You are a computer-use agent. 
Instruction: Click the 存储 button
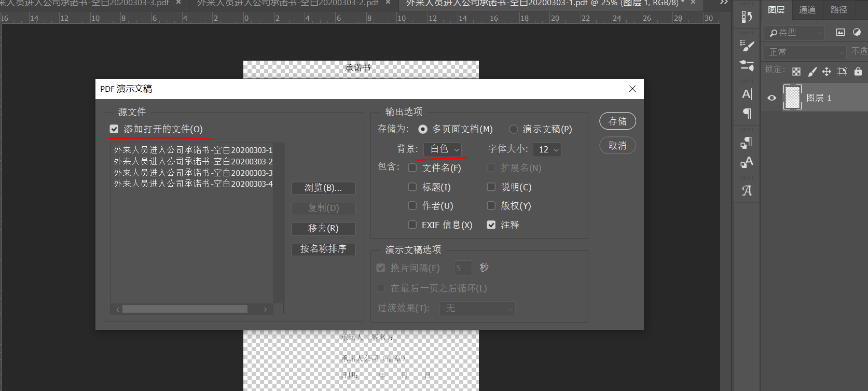click(x=617, y=121)
